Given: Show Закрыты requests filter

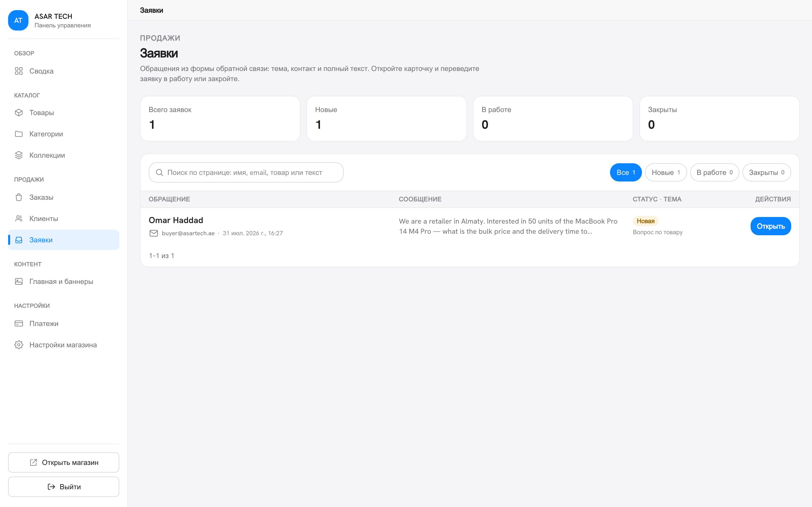Looking at the screenshot, I should click(x=766, y=172).
